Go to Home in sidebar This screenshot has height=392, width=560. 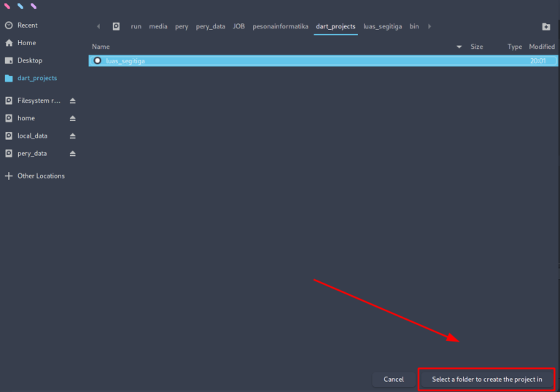pyautogui.click(x=26, y=43)
